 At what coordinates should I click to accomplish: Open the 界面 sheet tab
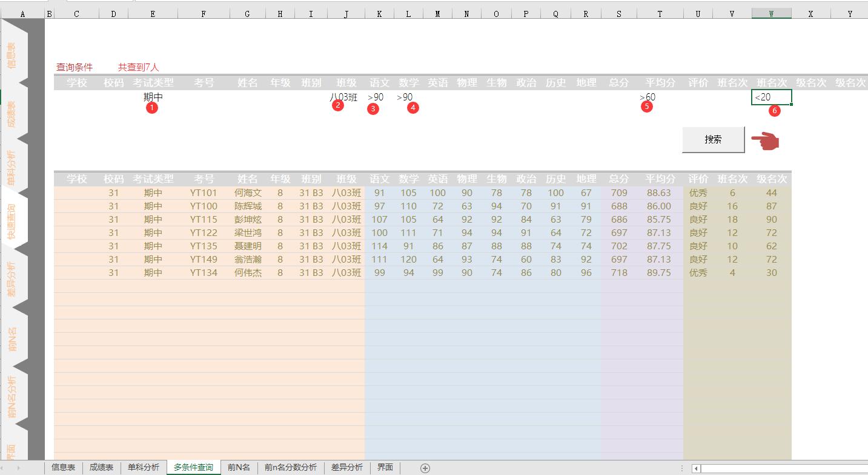(385, 467)
